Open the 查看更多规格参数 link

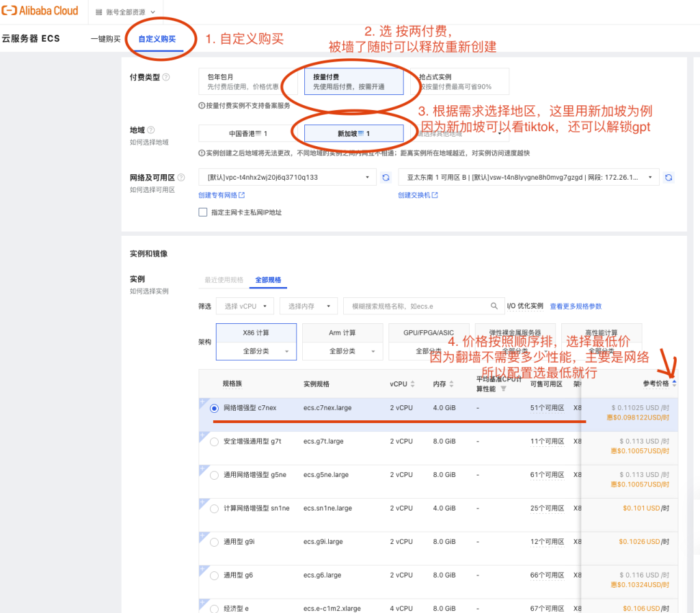coord(576,306)
